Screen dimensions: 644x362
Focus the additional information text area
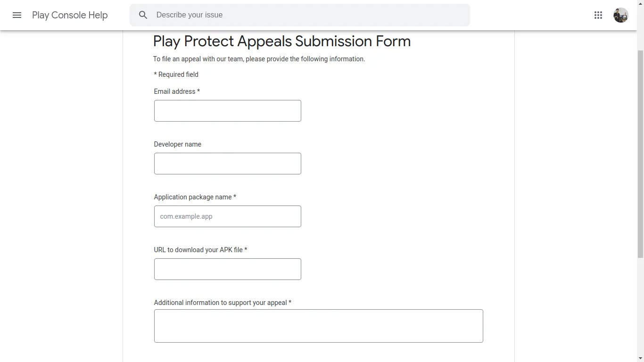coord(318,326)
